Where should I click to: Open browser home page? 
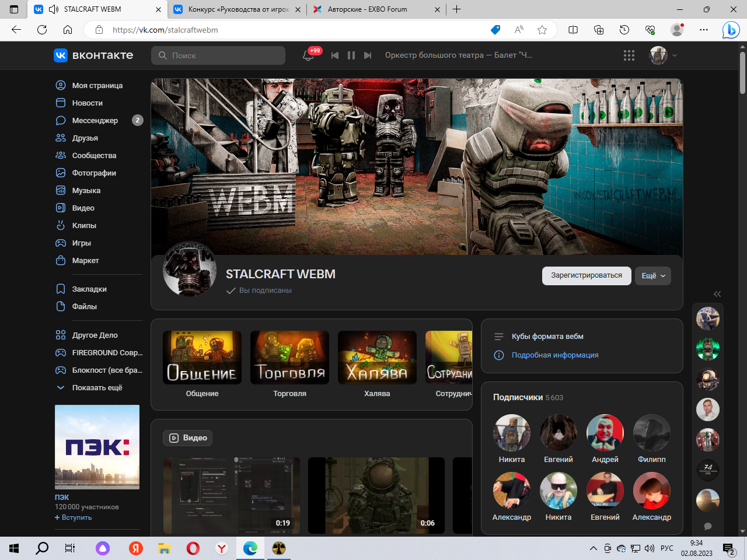(x=68, y=30)
